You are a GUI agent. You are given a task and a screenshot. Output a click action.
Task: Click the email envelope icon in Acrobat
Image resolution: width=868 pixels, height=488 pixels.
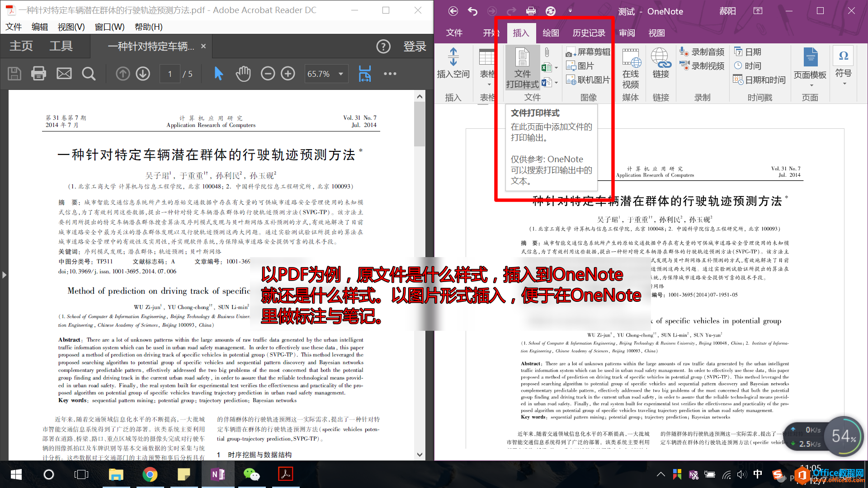click(x=64, y=73)
